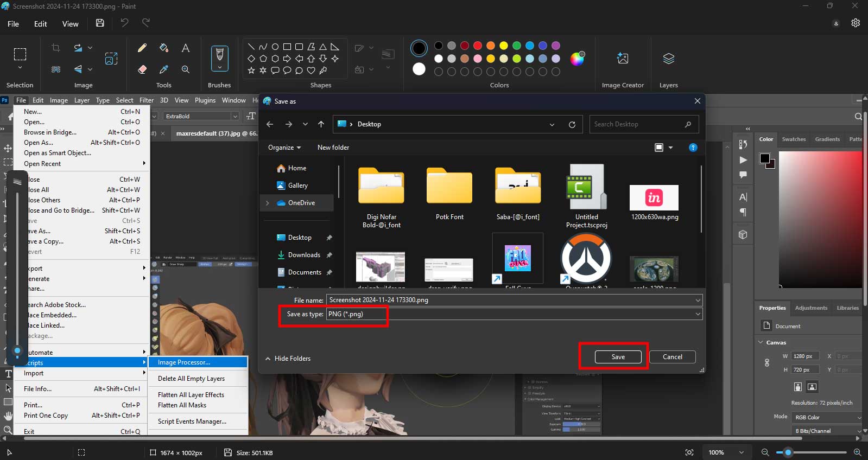Switch to the Swatches tab
Image resolution: width=868 pixels, height=460 pixels.
coord(794,139)
